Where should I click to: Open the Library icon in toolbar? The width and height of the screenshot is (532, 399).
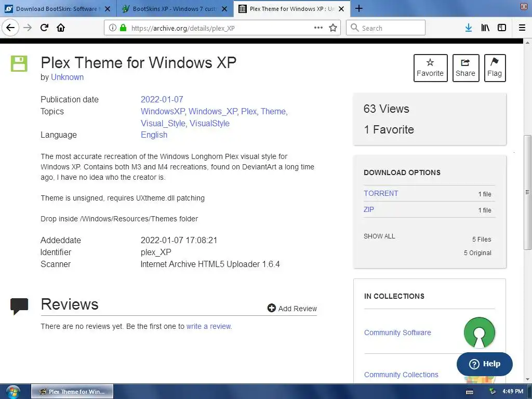coord(485,28)
